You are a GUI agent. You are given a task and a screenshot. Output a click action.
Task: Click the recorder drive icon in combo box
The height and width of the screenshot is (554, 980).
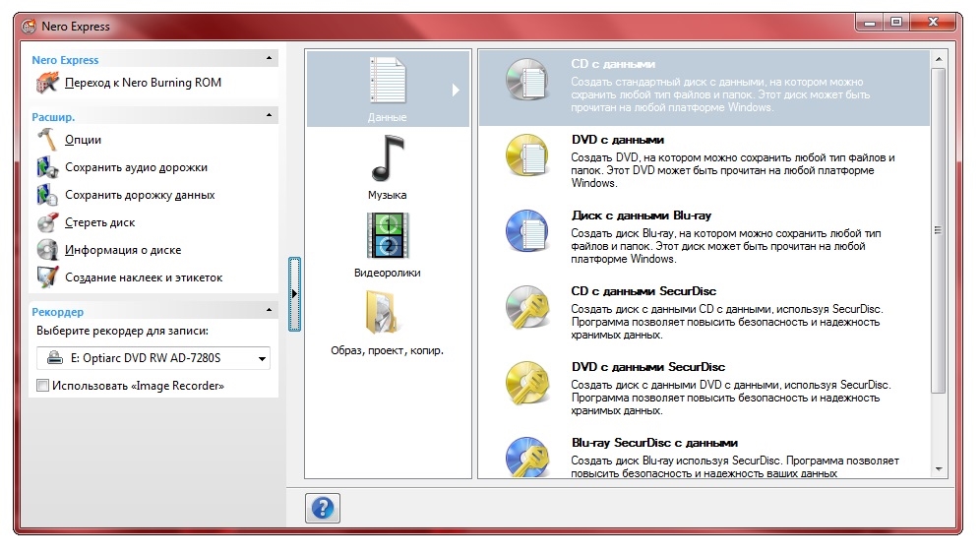pos(55,357)
